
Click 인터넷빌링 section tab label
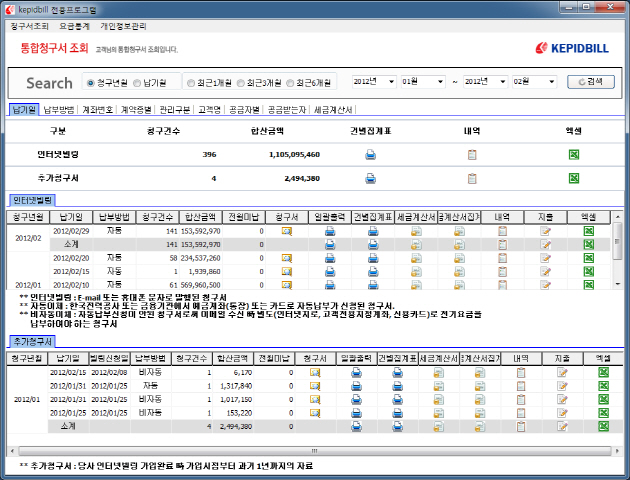pyautogui.click(x=33, y=200)
